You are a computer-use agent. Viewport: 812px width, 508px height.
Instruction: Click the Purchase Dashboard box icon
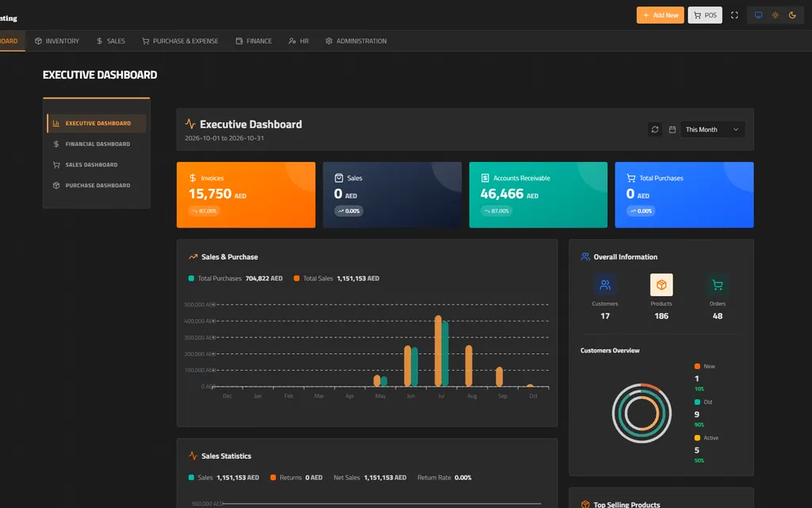coord(56,186)
